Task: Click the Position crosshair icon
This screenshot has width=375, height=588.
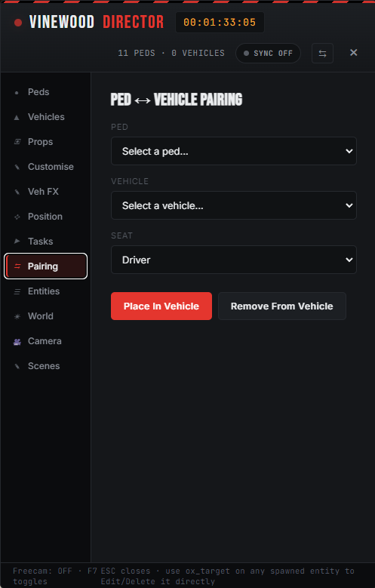Action: point(17,217)
